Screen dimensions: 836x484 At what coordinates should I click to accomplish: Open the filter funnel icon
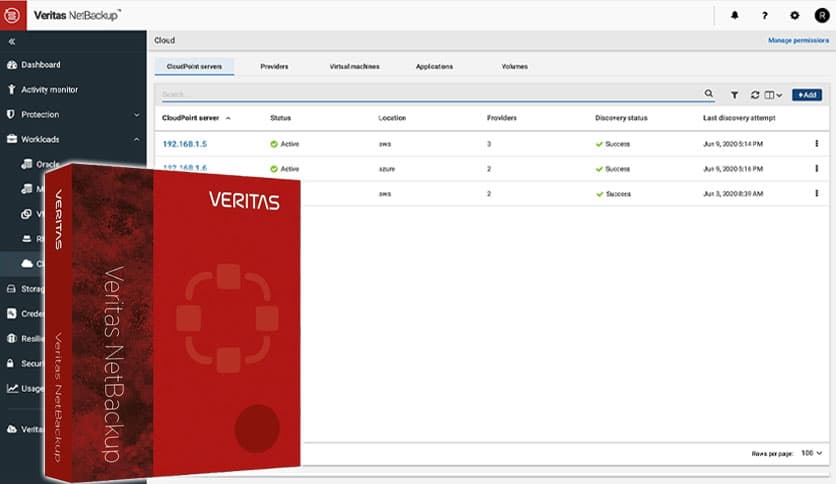tap(734, 95)
